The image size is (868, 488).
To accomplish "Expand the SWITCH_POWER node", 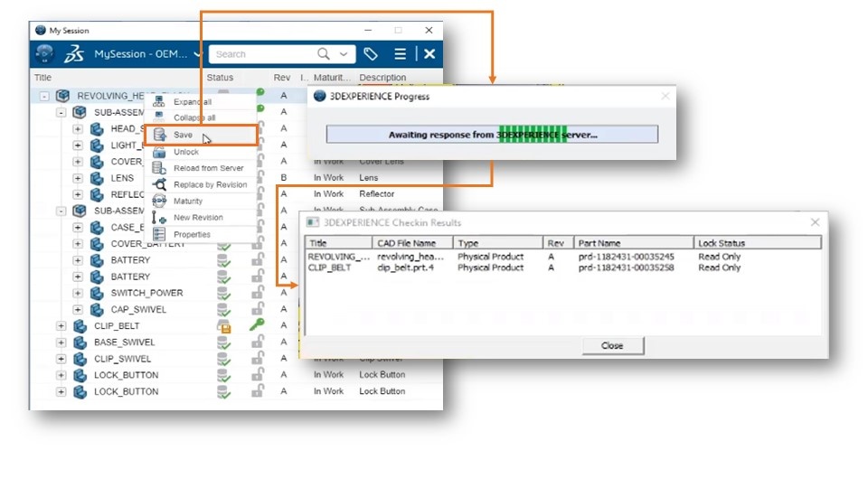I will click(78, 293).
